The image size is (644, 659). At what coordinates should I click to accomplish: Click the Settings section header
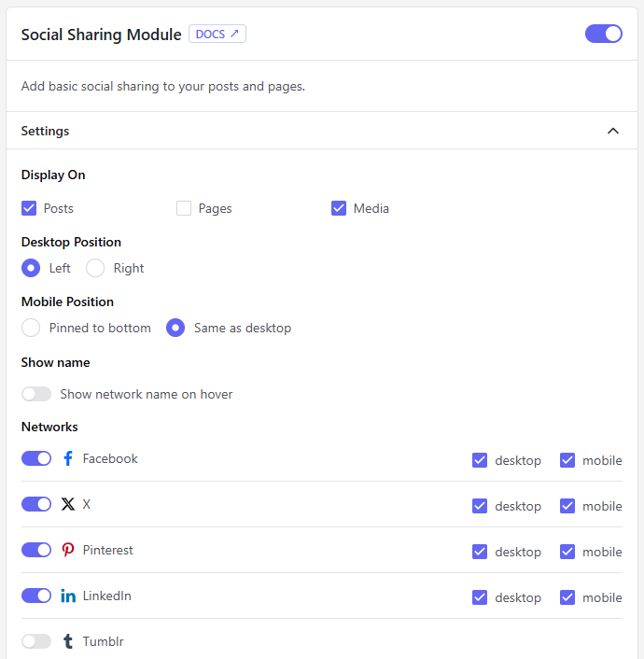point(45,131)
